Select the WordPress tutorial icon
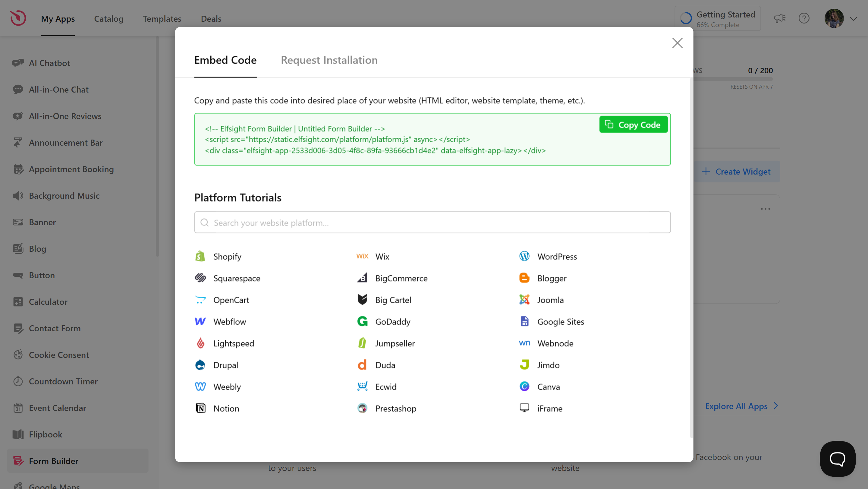Image resolution: width=868 pixels, height=489 pixels. coord(524,256)
